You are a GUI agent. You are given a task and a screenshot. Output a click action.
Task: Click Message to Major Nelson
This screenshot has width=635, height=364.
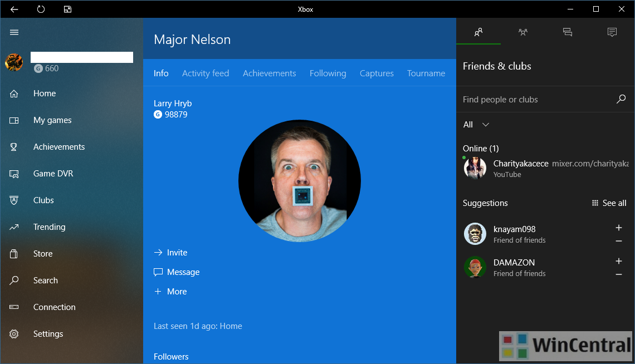tap(177, 272)
